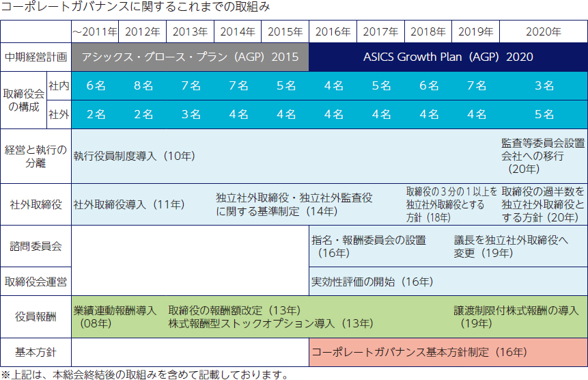Click 社外 count 5名 under 2020年
The width and height of the screenshot is (588, 380).
tap(544, 114)
